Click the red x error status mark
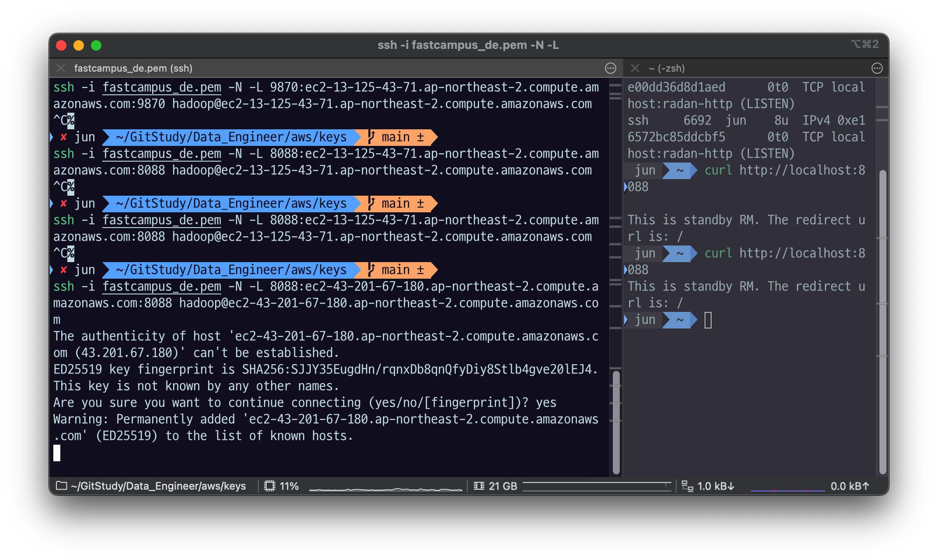The width and height of the screenshot is (938, 560). click(x=64, y=270)
